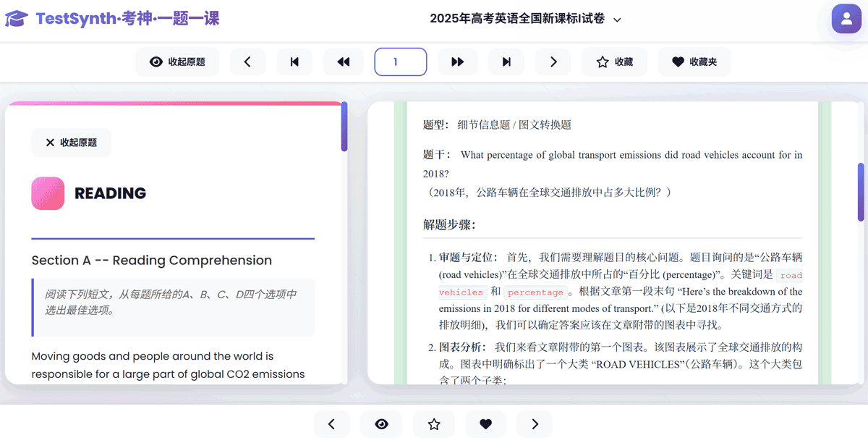This screenshot has width=868, height=443.
Task: Close the panel with X 收起原题 button
Action: pos(71,143)
